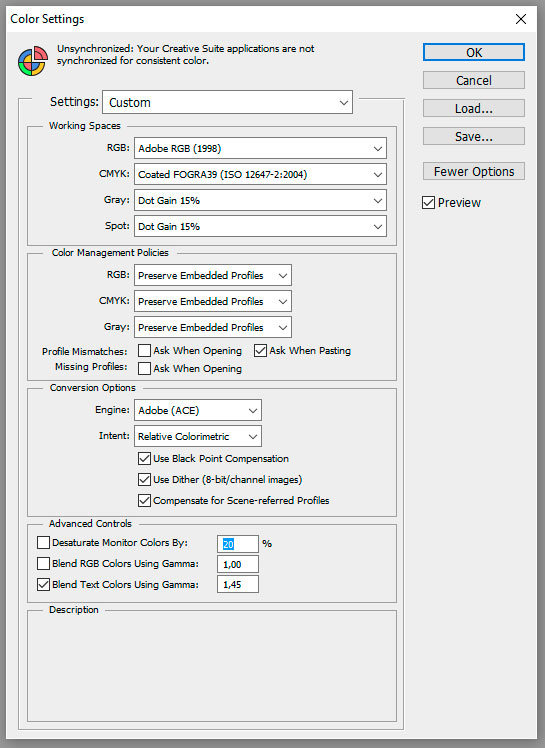Toggle Compensate for Scene-referred Profiles
Image resolution: width=545 pixels, height=748 pixels.
tap(144, 500)
